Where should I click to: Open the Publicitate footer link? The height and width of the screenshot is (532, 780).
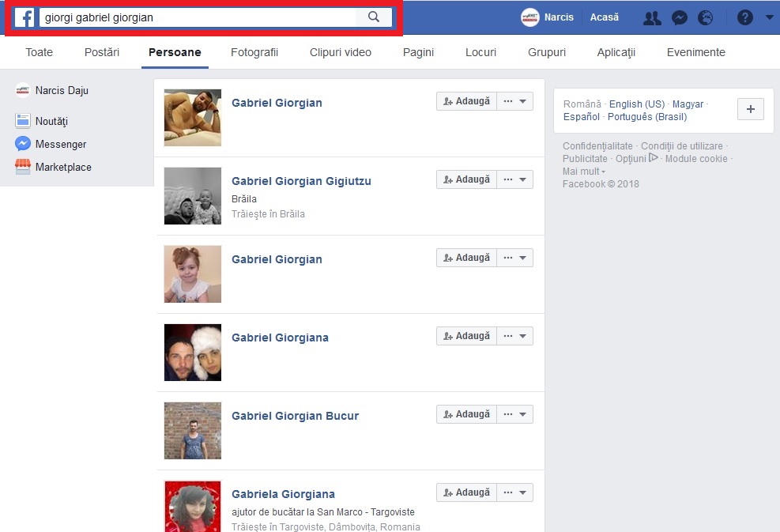pos(585,159)
